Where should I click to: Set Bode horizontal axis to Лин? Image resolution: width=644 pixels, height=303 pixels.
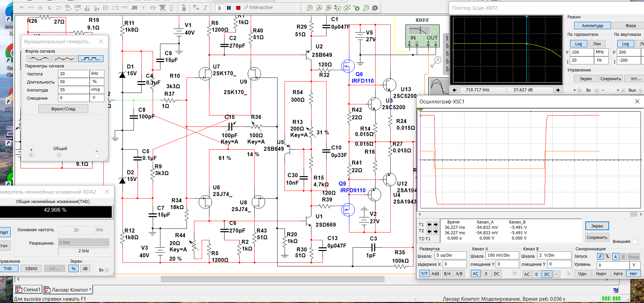point(597,44)
